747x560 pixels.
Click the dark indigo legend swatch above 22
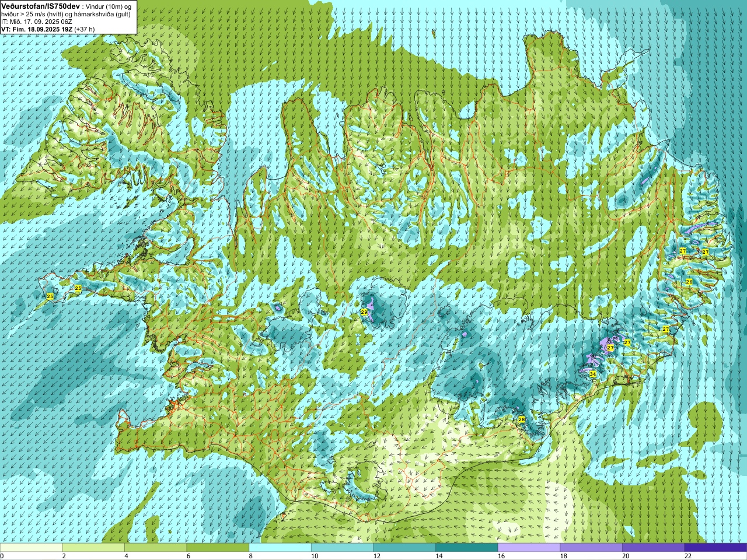(x=715, y=548)
